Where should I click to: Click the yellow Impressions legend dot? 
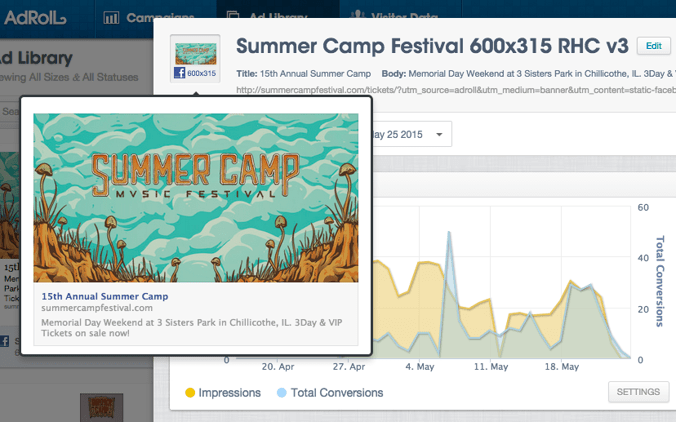190,393
